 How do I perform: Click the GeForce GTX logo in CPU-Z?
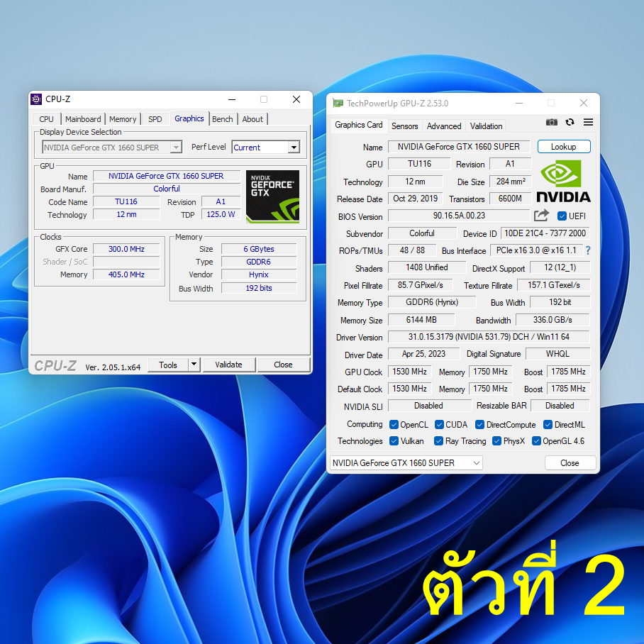coord(272,196)
